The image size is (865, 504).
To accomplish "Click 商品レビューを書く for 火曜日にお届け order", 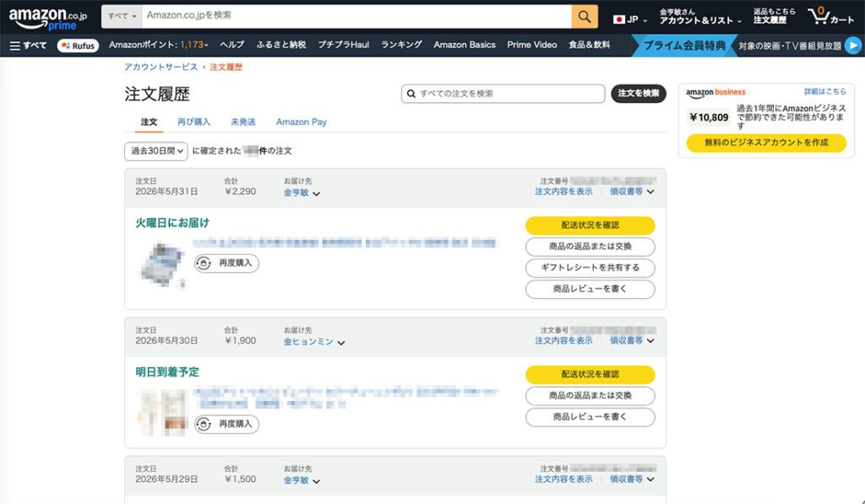I will click(590, 289).
